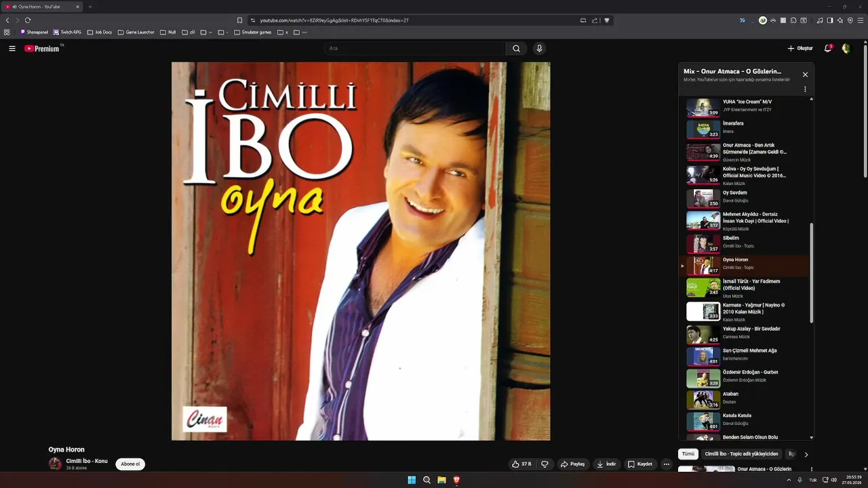This screenshot has height=488, width=868.
Task: Save the video using Kaydet
Action: (640, 464)
